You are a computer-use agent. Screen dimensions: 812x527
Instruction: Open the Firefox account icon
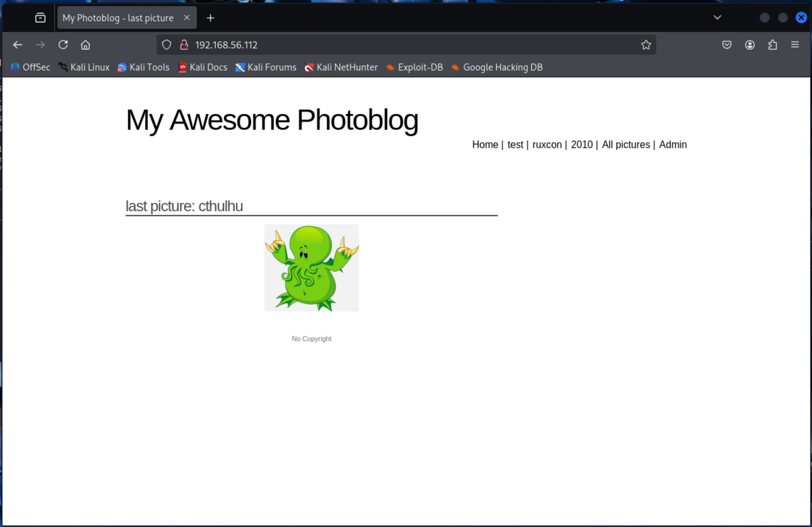click(x=750, y=45)
